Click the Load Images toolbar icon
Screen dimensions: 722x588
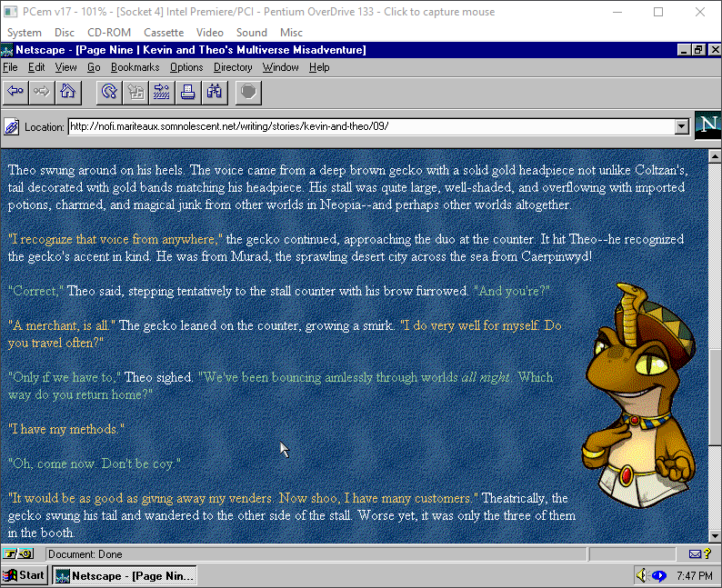coord(135,91)
